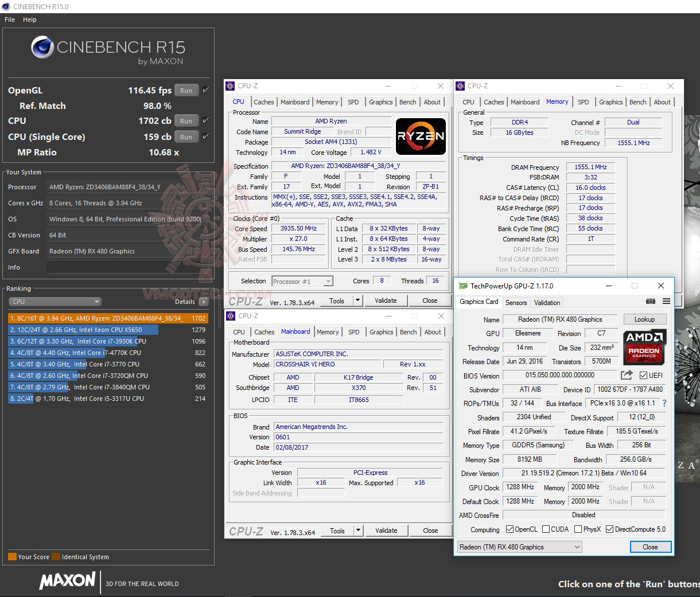Open the GPU selection dropdown in GPU-Z
This screenshot has height=597, width=700.
click(x=577, y=547)
